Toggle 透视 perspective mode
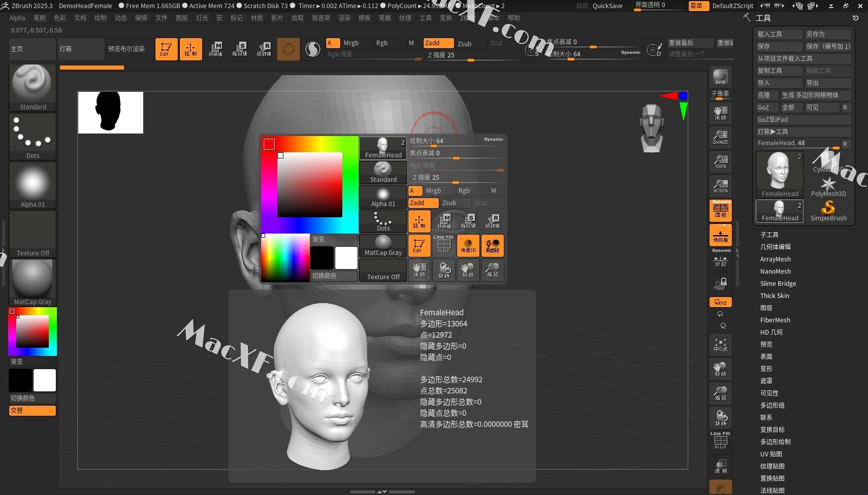The height and width of the screenshot is (495, 868). [720, 210]
